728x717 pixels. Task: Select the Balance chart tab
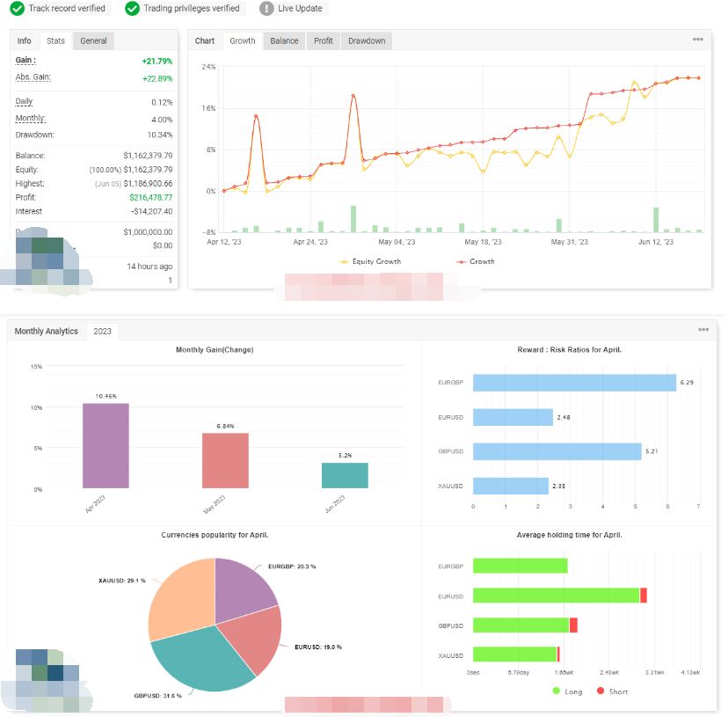click(x=284, y=41)
